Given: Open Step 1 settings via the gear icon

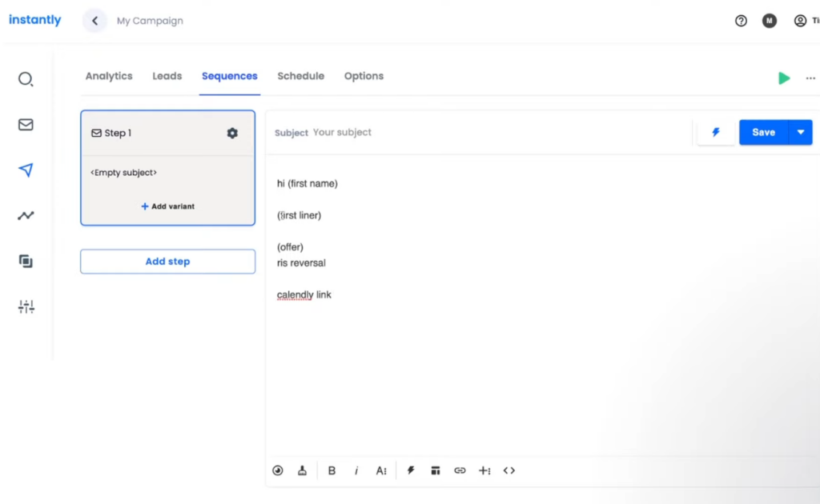Looking at the screenshot, I should [x=231, y=133].
